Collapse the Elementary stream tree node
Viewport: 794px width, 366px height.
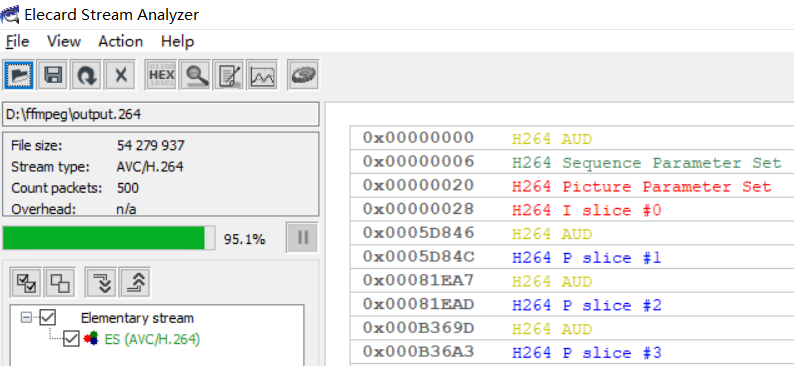[x=26, y=318]
